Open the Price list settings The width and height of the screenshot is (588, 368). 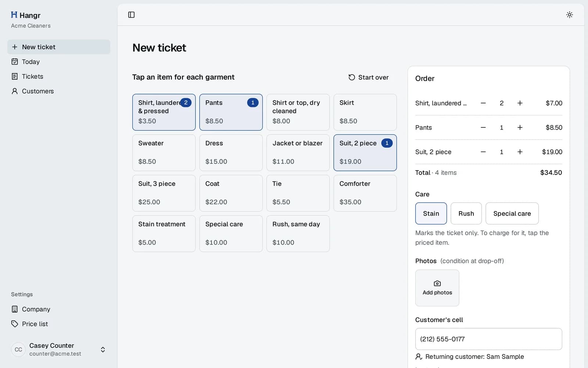59,324
